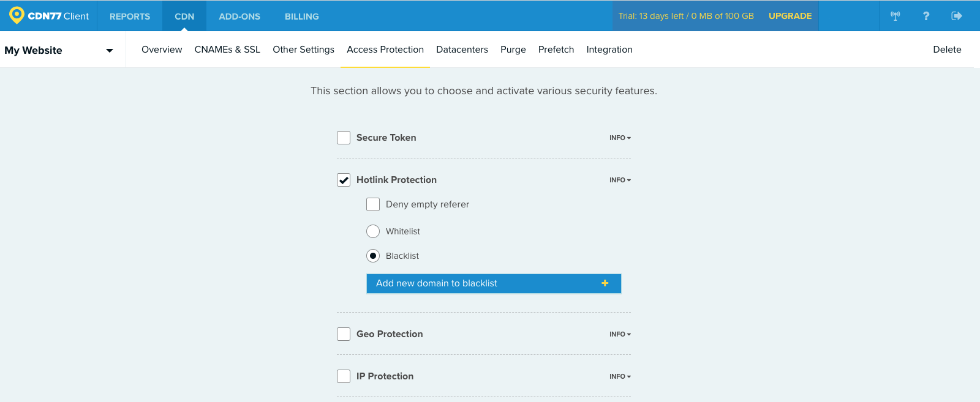Click the UPGRADE link

790,16
